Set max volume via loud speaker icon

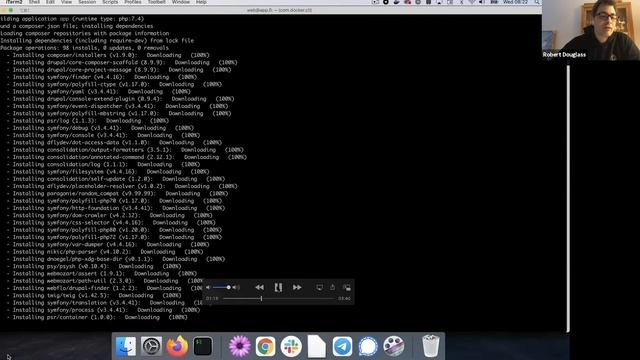coord(236,287)
